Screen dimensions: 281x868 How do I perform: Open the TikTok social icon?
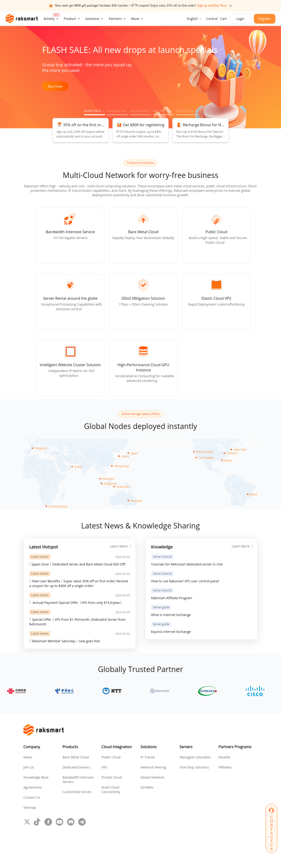click(37, 822)
